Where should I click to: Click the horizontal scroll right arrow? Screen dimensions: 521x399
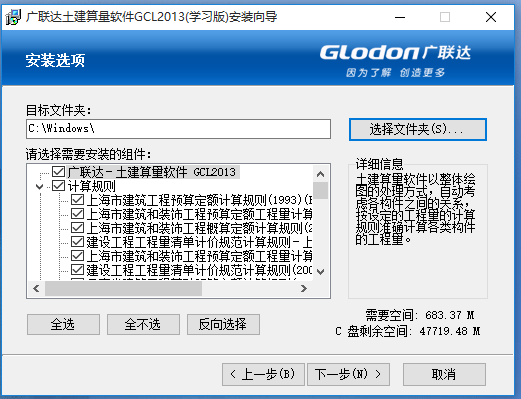click(304, 288)
